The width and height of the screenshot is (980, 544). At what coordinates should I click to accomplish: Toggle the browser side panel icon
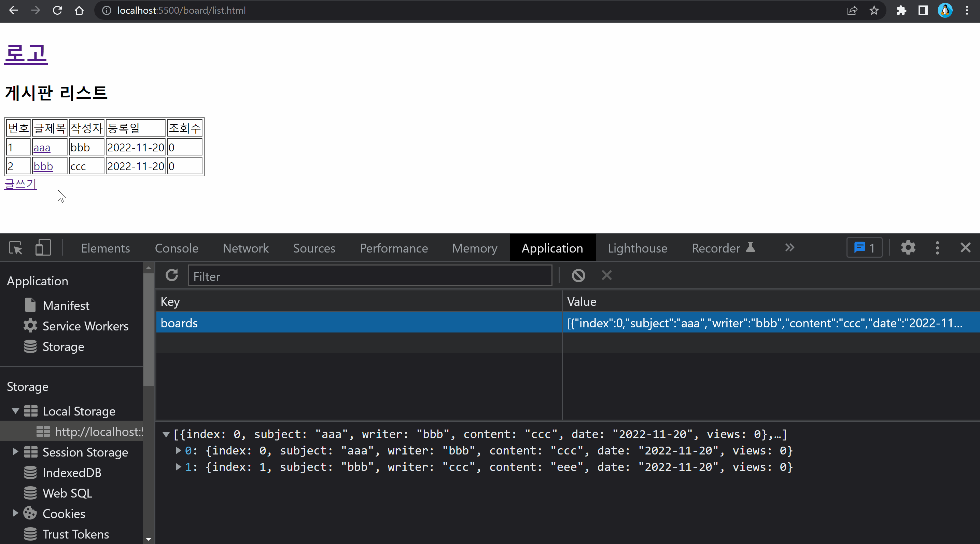[923, 11]
